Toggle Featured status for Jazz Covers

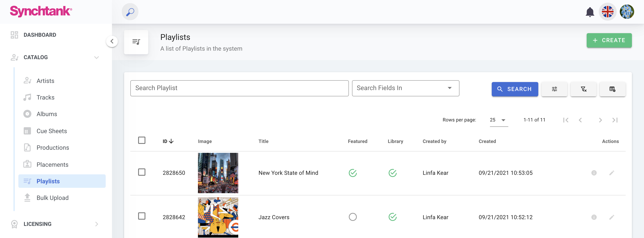click(352, 217)
